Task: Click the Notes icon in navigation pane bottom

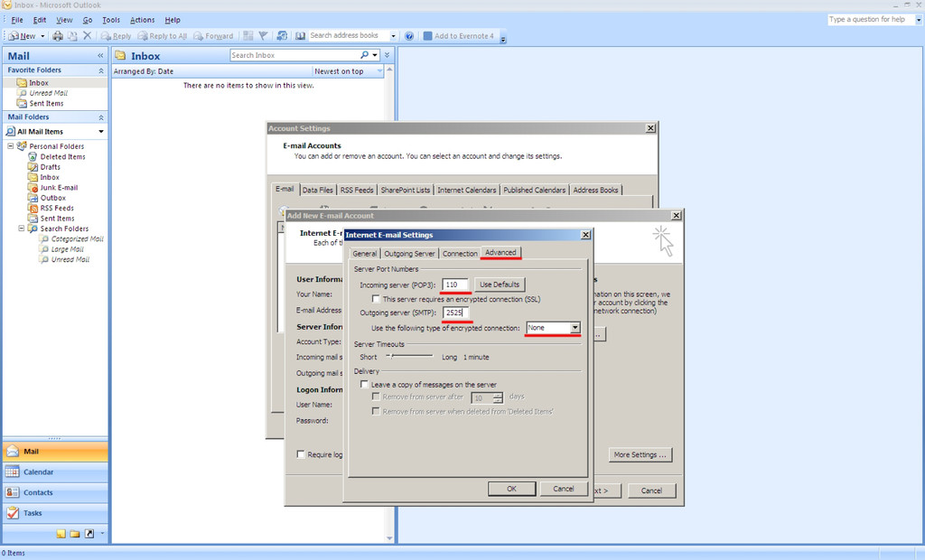Action: click(x=61, y=534)
